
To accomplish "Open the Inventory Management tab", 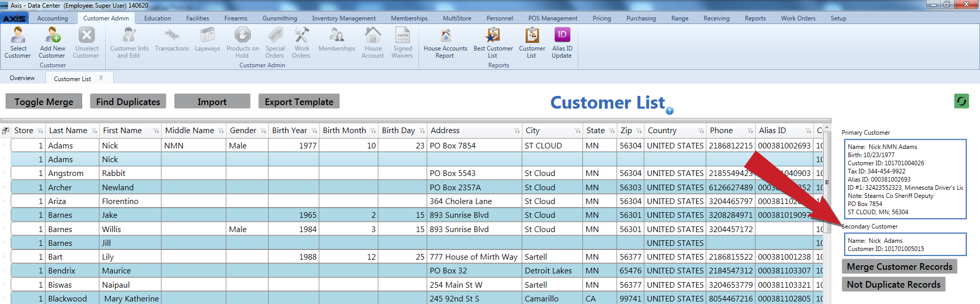I will (344, 18).
